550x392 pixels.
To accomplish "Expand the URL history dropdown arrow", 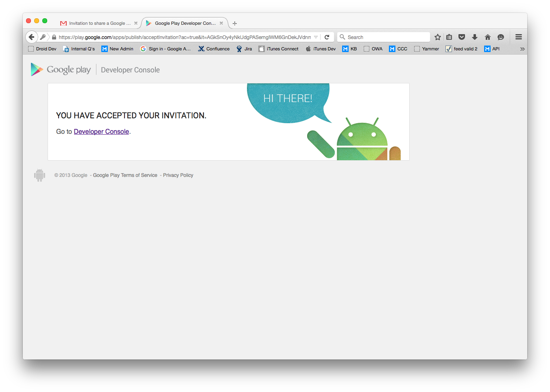I will [x=316, y=37].
